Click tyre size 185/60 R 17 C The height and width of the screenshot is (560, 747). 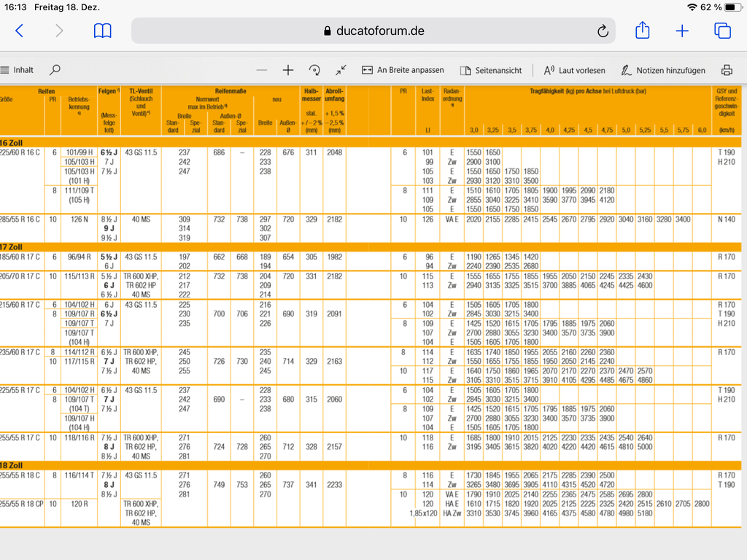[20, 257]
